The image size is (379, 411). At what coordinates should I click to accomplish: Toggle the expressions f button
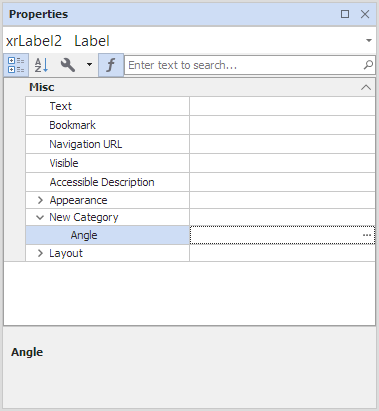click(111, 65)
